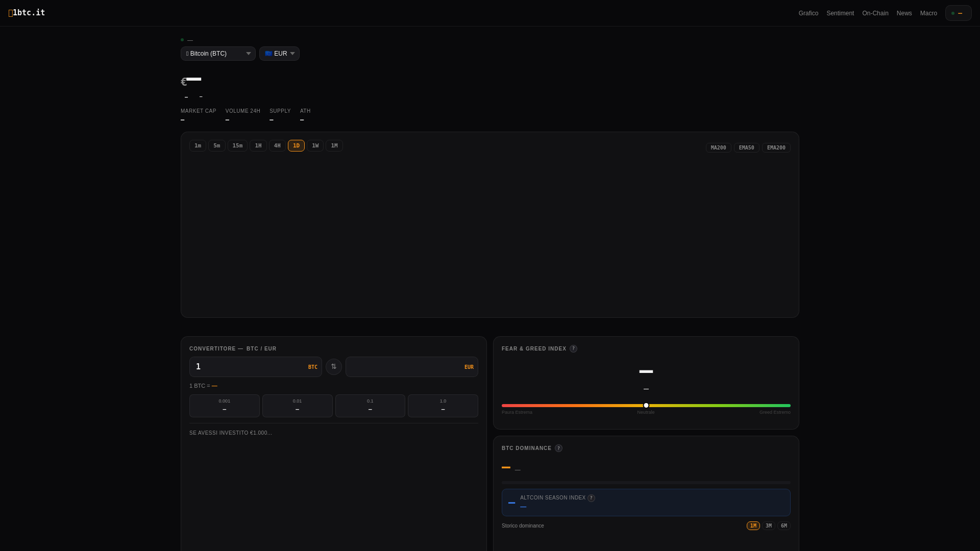Select the 15m chart timeframe
Image resolution: width=980 pixels, height=551 pixels.
click(237, 146)
